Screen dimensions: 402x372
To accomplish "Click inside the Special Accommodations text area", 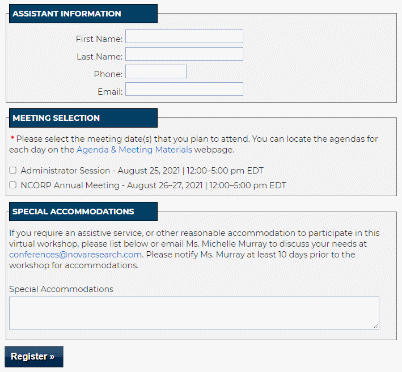I will pos(194,313).
